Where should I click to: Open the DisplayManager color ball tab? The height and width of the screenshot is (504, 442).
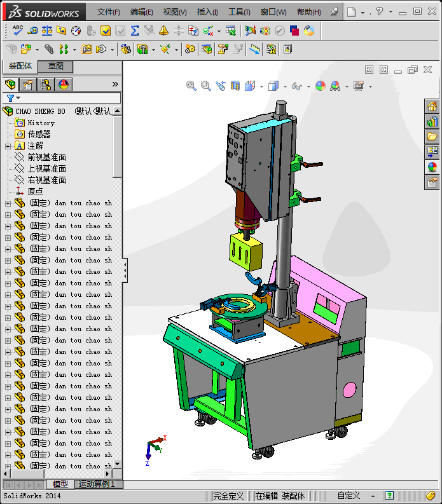tap(64, 85)
